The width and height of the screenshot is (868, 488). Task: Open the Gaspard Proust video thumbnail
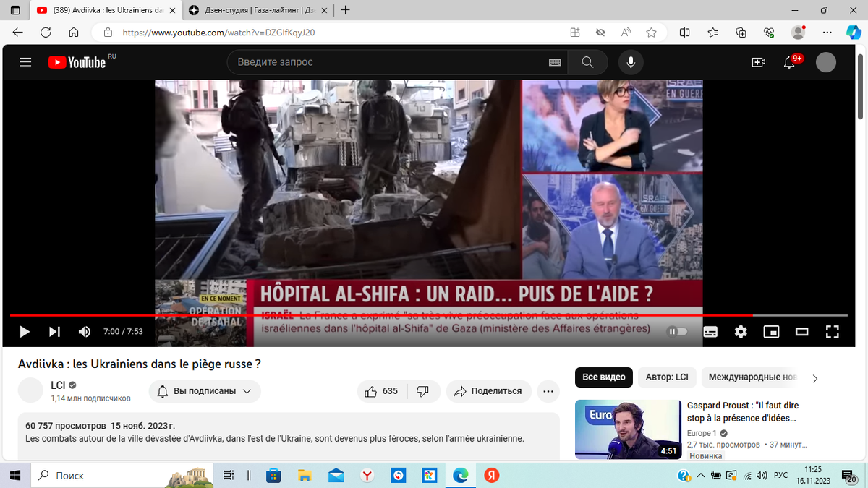point(628,430)
